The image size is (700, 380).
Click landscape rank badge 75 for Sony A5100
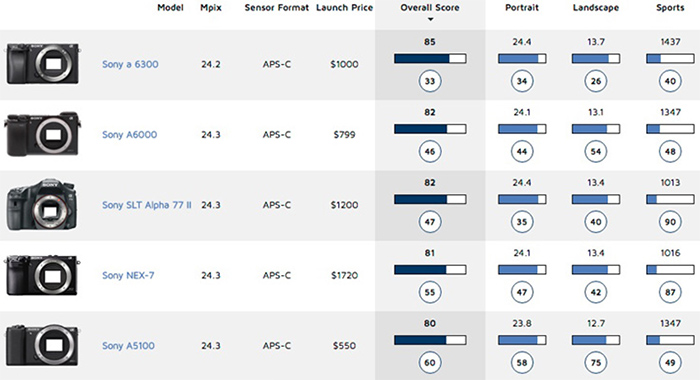tap(596, 363)
